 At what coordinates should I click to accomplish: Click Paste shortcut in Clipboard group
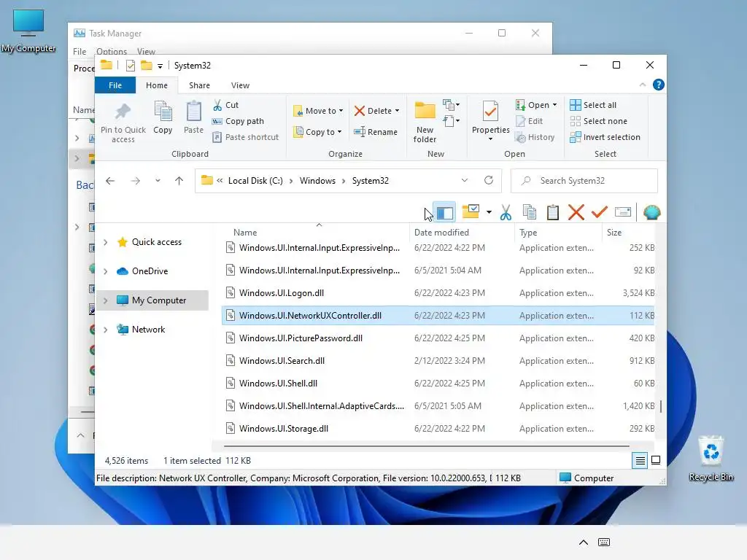245,137
